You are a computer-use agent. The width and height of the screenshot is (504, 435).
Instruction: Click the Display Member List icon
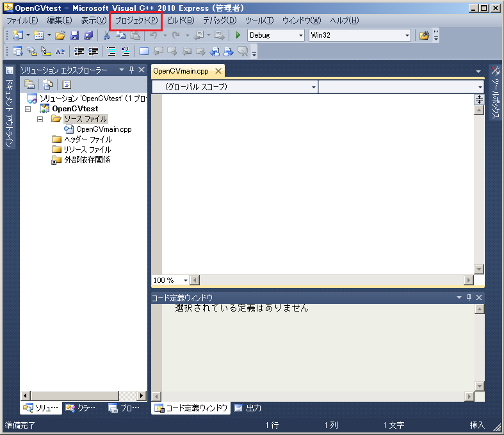click(x=17, y=51)
